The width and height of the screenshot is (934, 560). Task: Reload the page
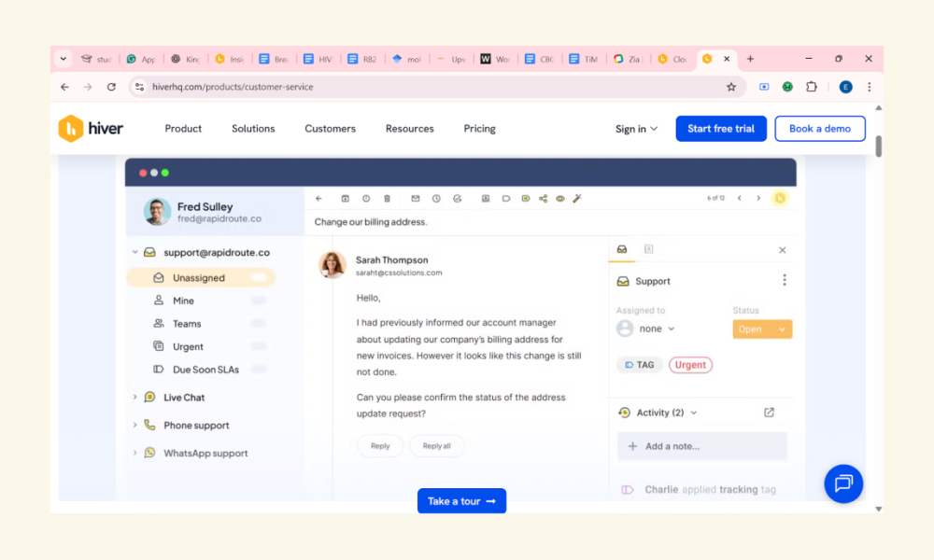(x=111, y=87)
